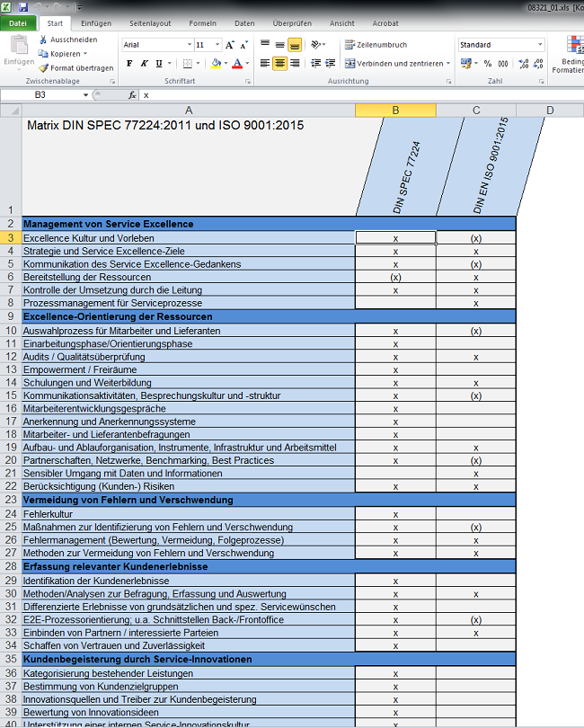Click the fill color bucket swatch
Screen dimensions: 584x728
pos(216,63)
